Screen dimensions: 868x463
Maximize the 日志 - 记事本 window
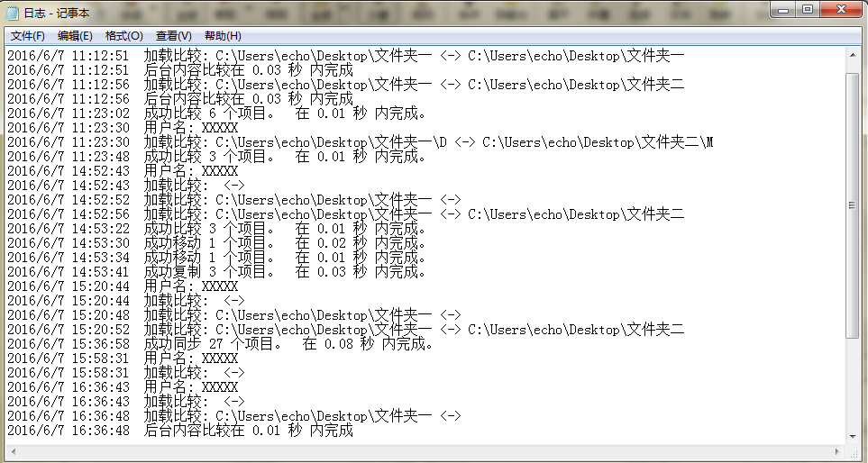(808, 9)
